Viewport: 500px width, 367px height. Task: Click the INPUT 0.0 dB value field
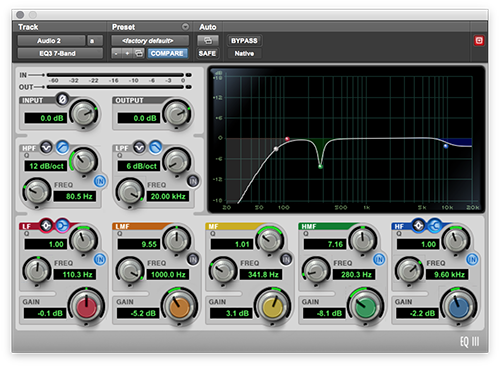[x=45, y=118]
